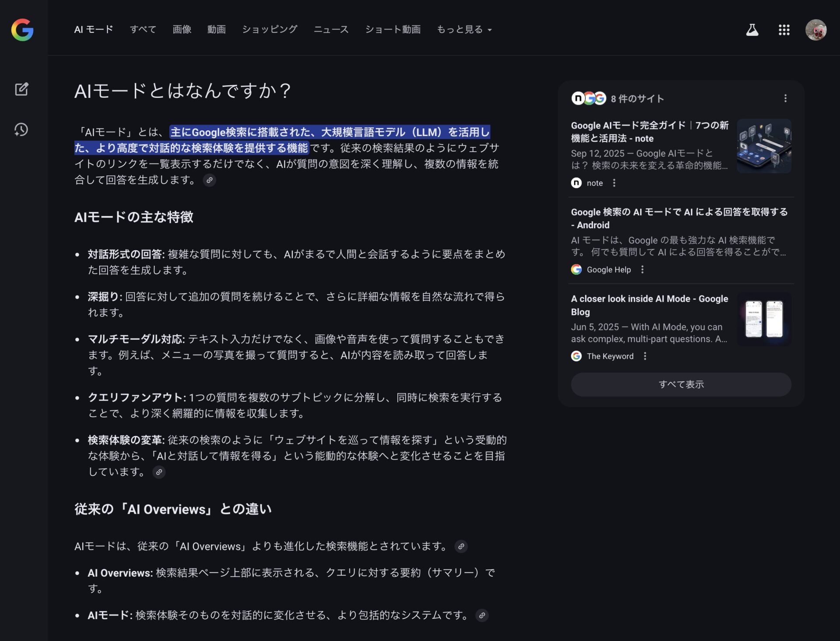Click the 対話形式の回答 bullet label
Image resolution: width=840 pixels, height=641 pixels.
tap(126, 254)
